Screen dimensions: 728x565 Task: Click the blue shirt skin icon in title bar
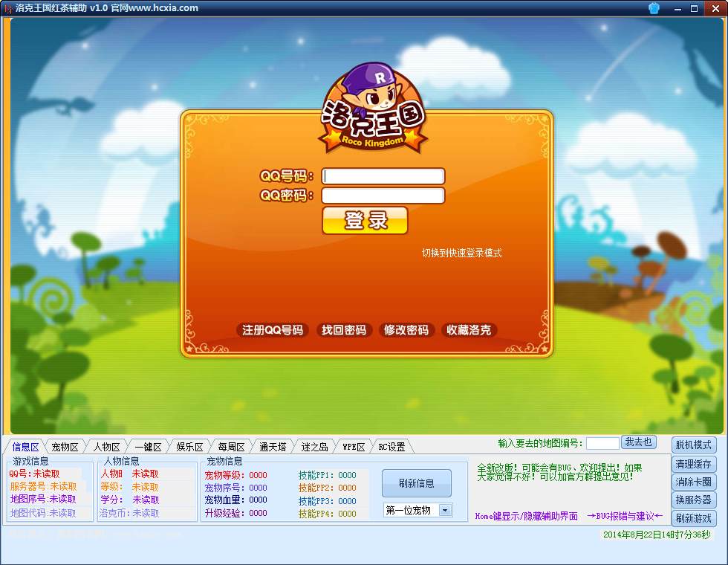[654, 8]
